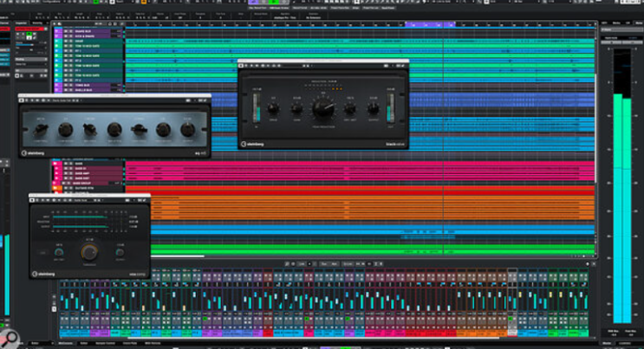The height and width of the screenshot is (349, 644).
Task: Select the highlighted gray mixer channel
Action: 512,301
